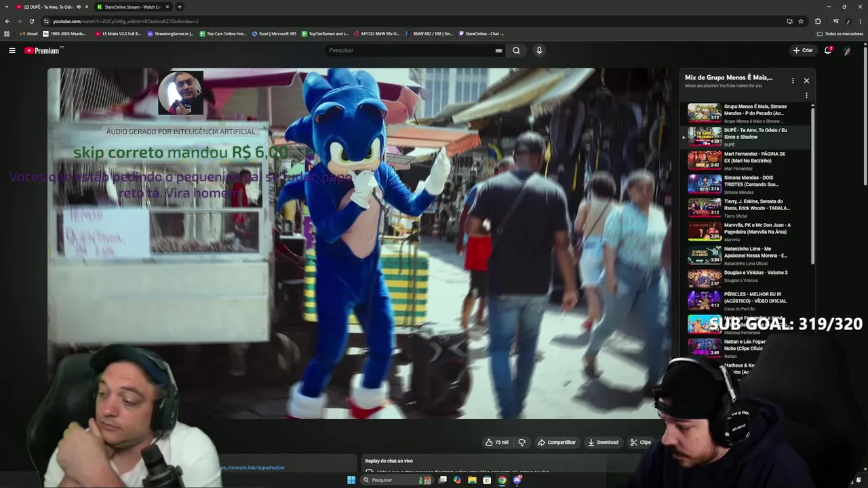Play Natanzinho Lima Me Apaixonei Nessa Morena
868x488 pixels.
746,256
